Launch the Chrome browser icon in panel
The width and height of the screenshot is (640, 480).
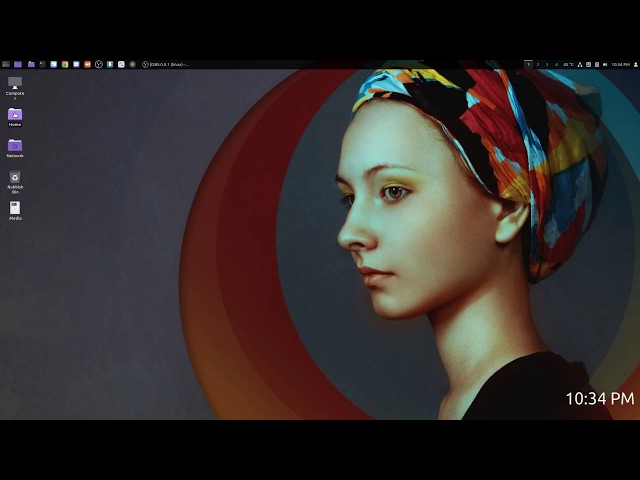point(65,64)
